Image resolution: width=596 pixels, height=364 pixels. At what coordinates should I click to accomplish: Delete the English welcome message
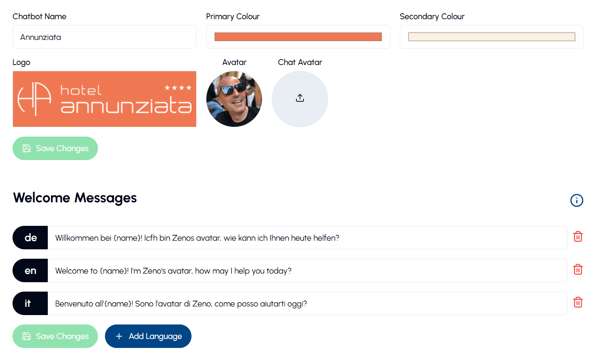point(578,270)
